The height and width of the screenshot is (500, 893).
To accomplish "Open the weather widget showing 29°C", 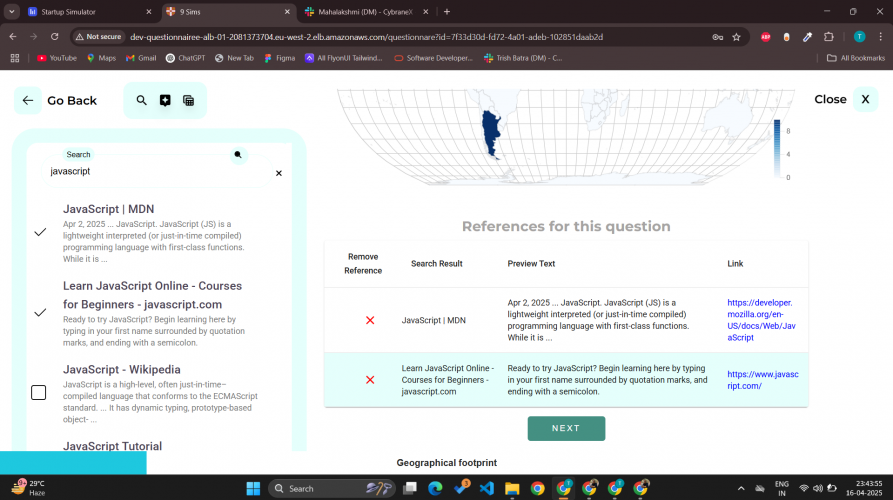I will [x=30, y=488].
